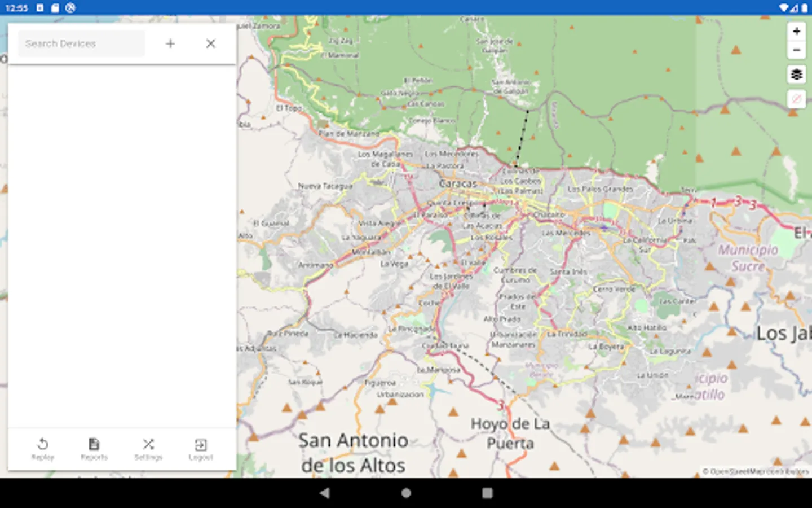The height and width of the screenshot is (508, 812).
Task: Click the San Antonio de los Altos label
Action: [x=353, y=453]
